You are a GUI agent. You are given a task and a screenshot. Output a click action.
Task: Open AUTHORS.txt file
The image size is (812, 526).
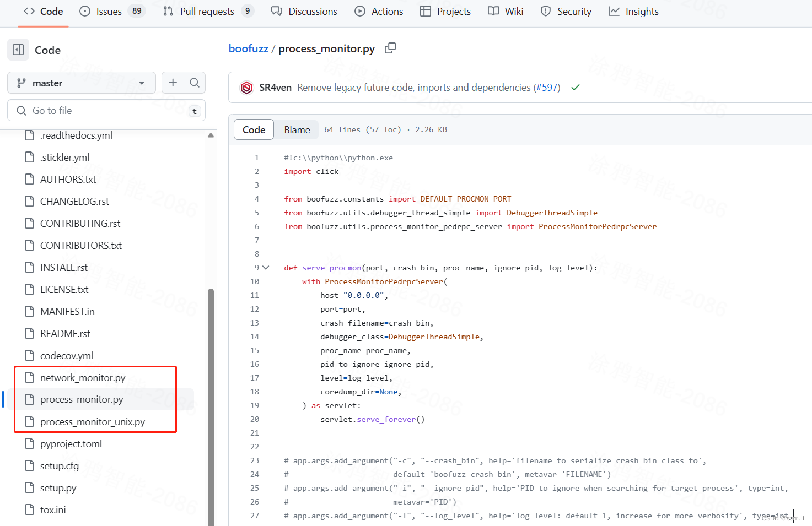[68, 180]
